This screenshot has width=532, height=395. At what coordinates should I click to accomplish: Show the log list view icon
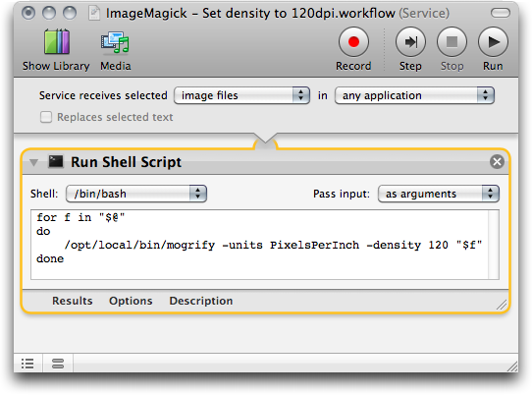pos(27,364)
